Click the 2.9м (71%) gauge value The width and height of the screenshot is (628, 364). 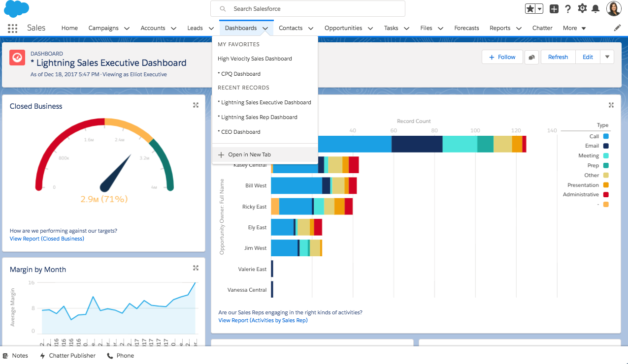tap(104, 199)
